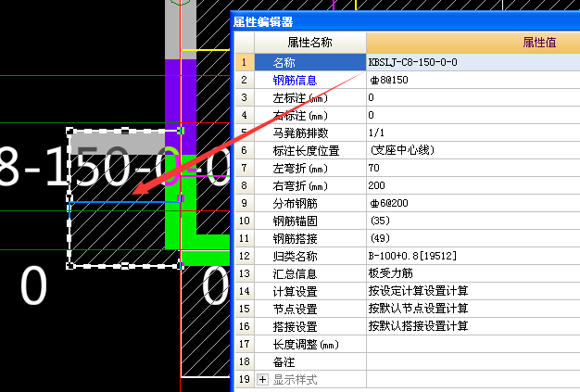
Task: Click the 节点设置 property label
Action: [x=295, y=310]
